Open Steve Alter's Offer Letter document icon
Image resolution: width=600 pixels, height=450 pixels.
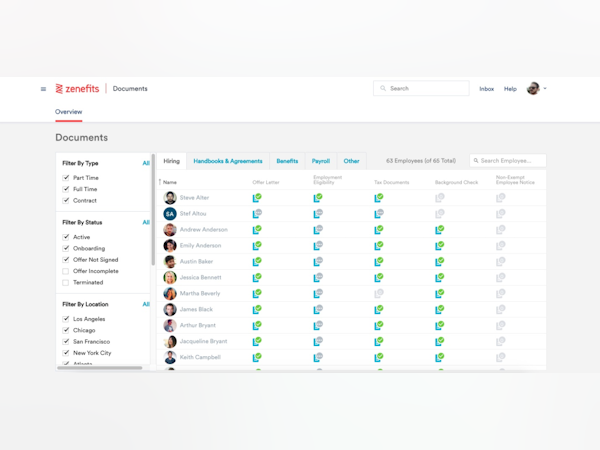pos(257,198)
